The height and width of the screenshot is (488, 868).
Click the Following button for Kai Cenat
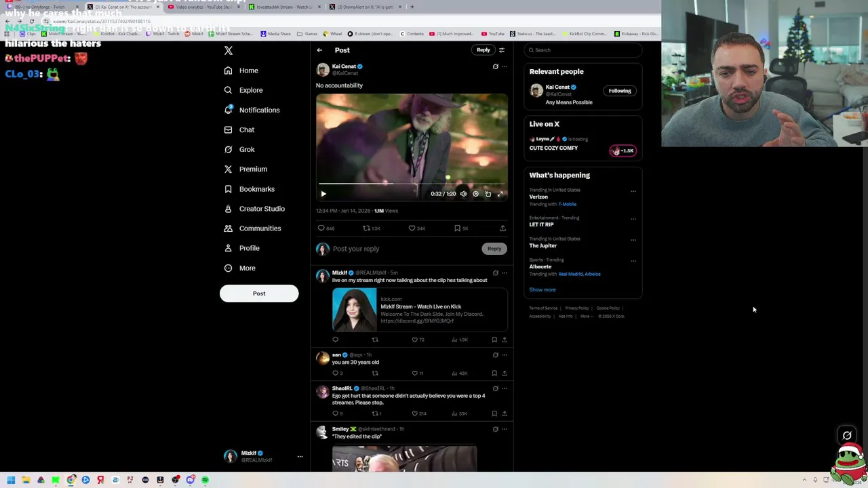(x=620, y=91)
